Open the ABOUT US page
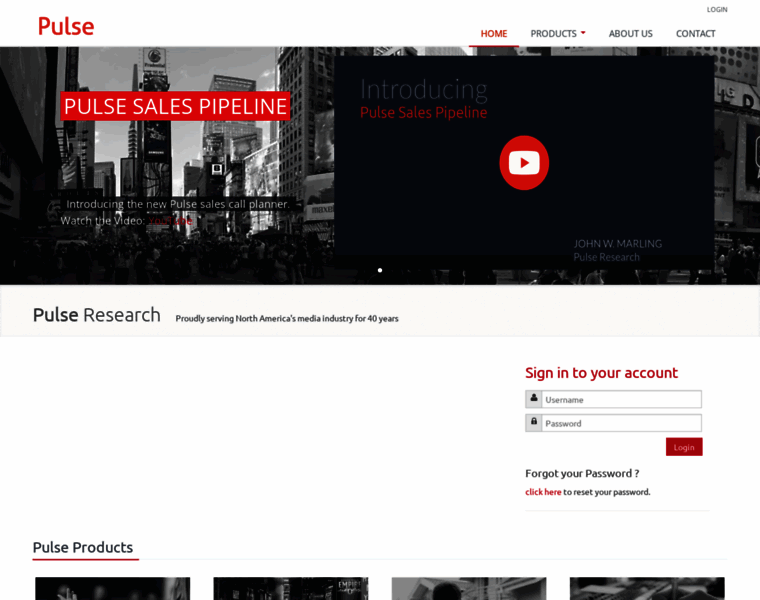Viewport: 760px width, 600px height. tap(631, 33)
